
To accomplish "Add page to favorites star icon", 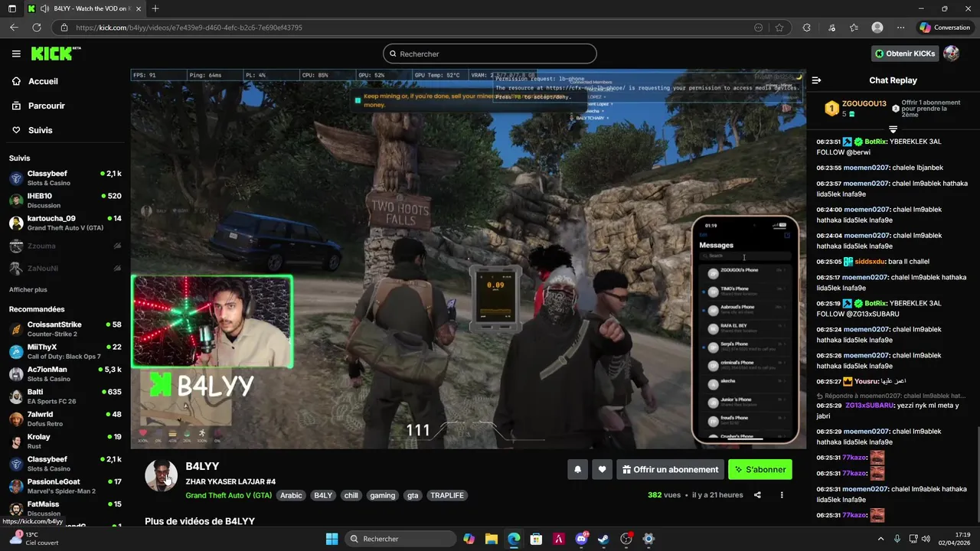I will tap(779, 28).
